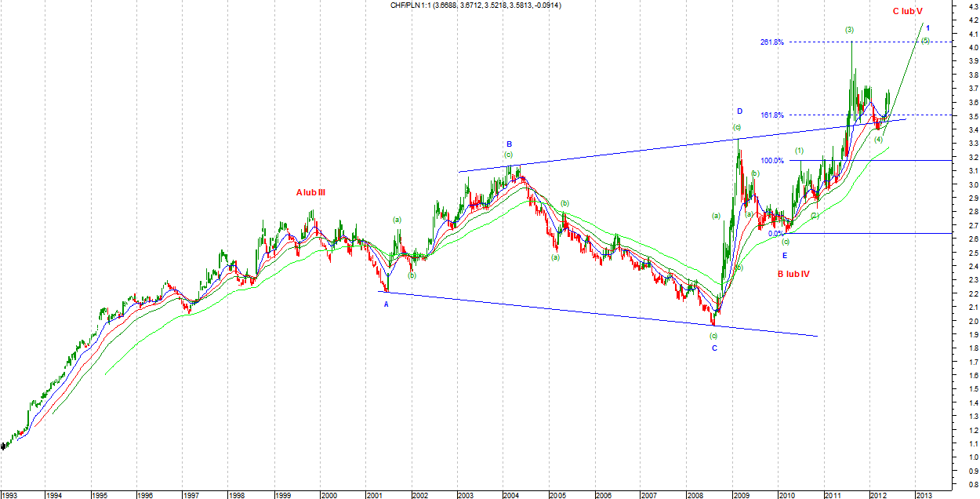
Task: Click the 161.8% Fibonacci level label
Action: (x=771, y=115)
